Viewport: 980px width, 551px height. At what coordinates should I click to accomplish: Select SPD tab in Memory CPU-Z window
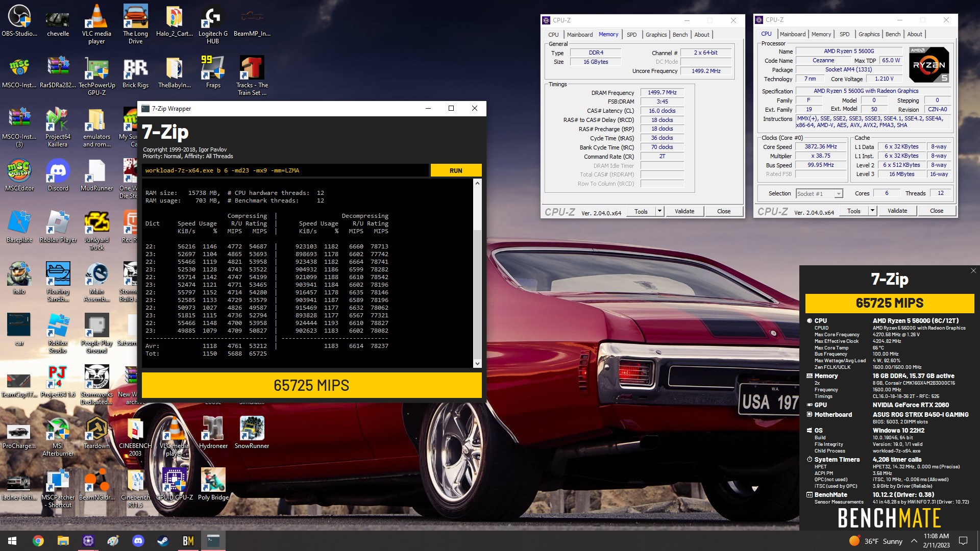point(631,35)
